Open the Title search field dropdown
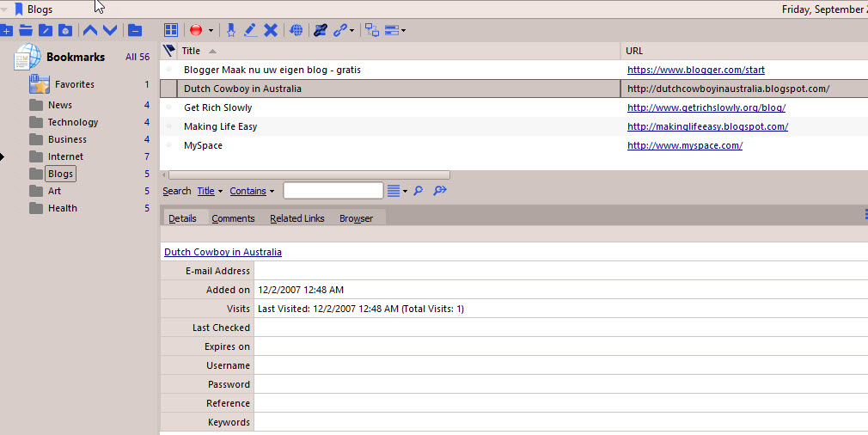Viewport: 868px width, 435px height. click(x=209, y=191)
